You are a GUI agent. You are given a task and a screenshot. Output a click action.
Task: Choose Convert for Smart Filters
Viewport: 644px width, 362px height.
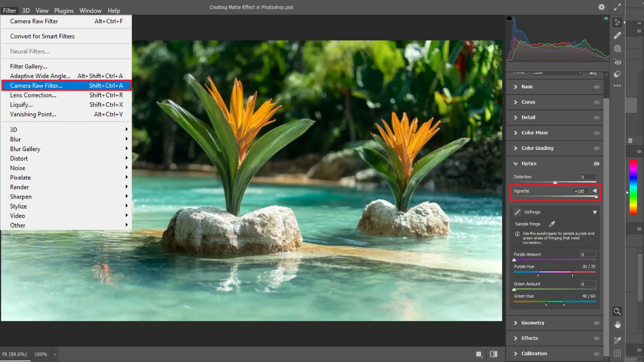pyautogui.click(x=66, y=36)
